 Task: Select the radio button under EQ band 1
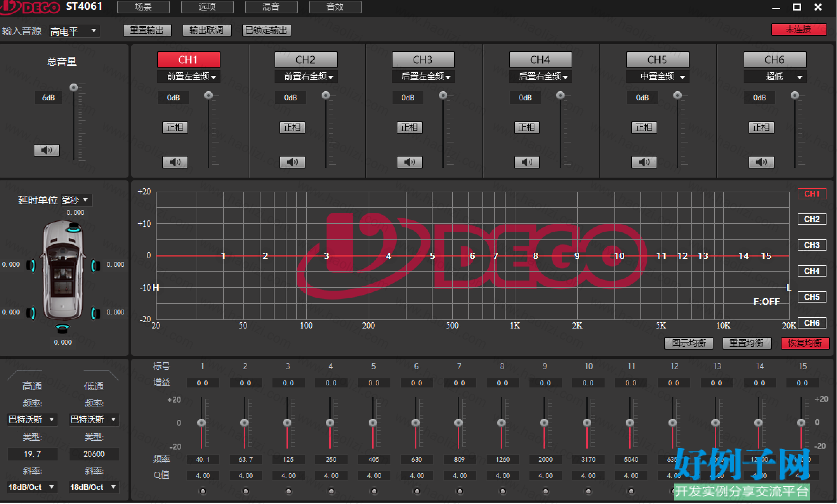pos(203,491)
